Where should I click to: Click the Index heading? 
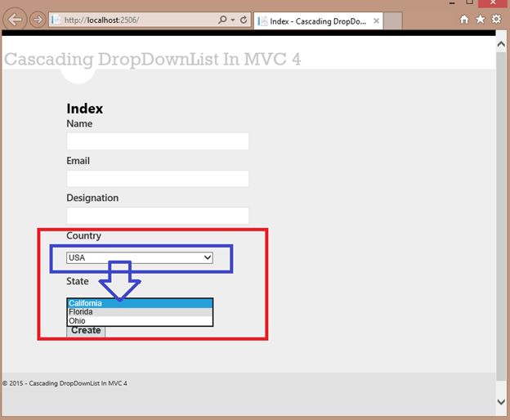84,109
